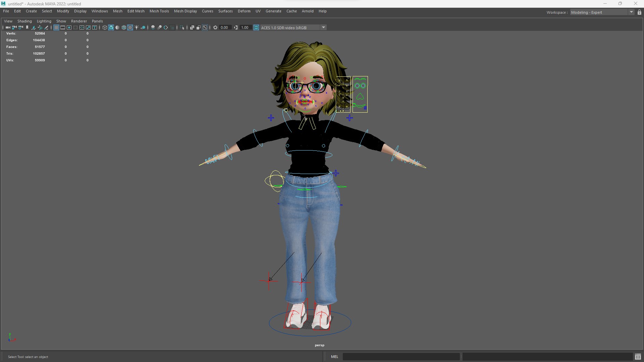Select the Grease Pencil icon
This screenshot has width=644, height=362.
click(x=46, y=27)
